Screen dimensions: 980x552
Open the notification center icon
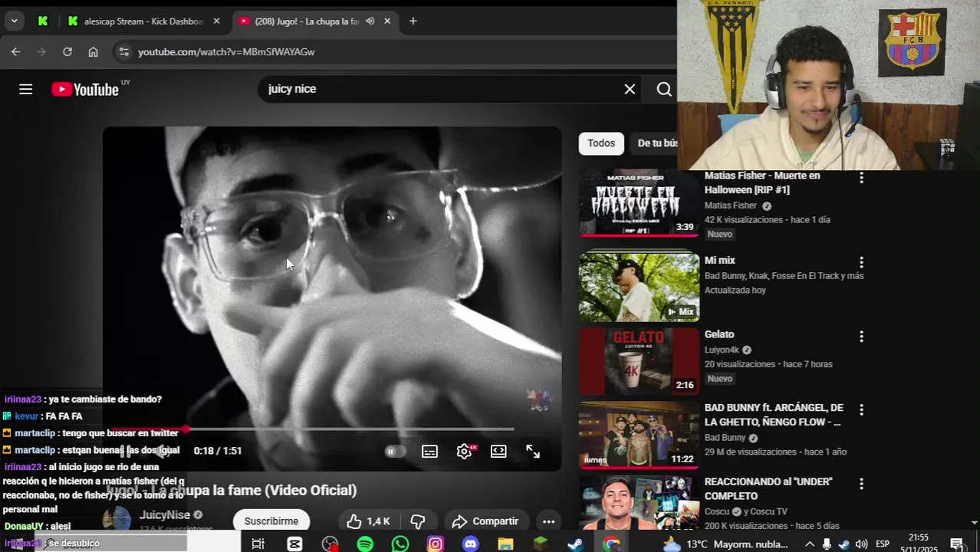[x=956, y=544]
